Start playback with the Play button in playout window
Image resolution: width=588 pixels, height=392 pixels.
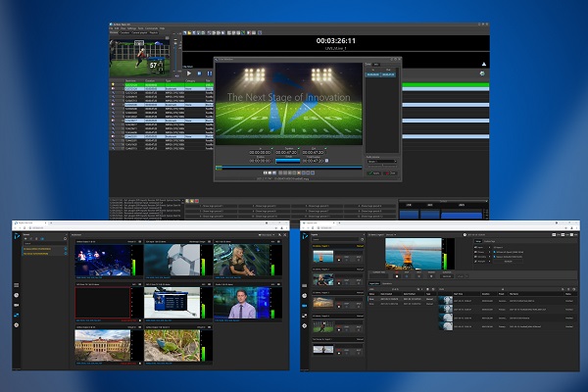point(189,73)
